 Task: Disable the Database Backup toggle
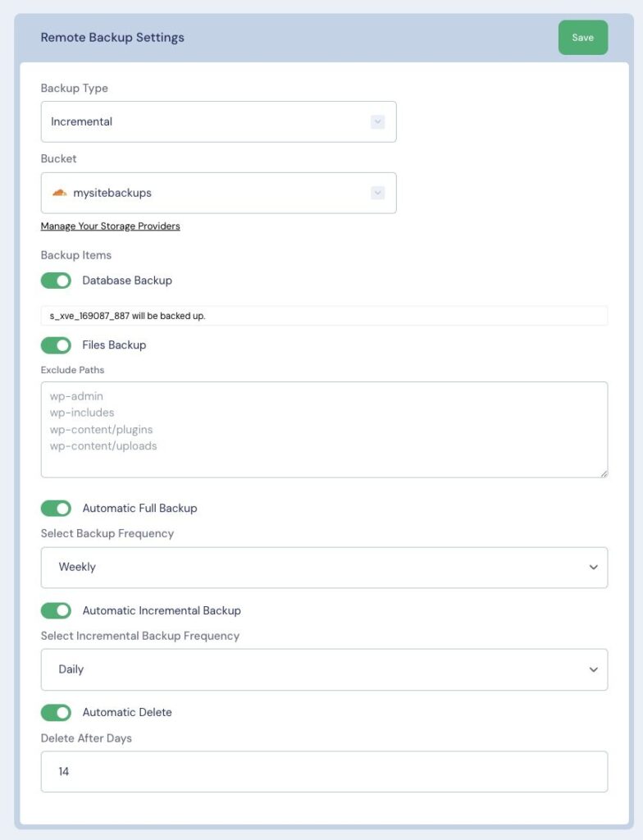(x=55, y=280)
